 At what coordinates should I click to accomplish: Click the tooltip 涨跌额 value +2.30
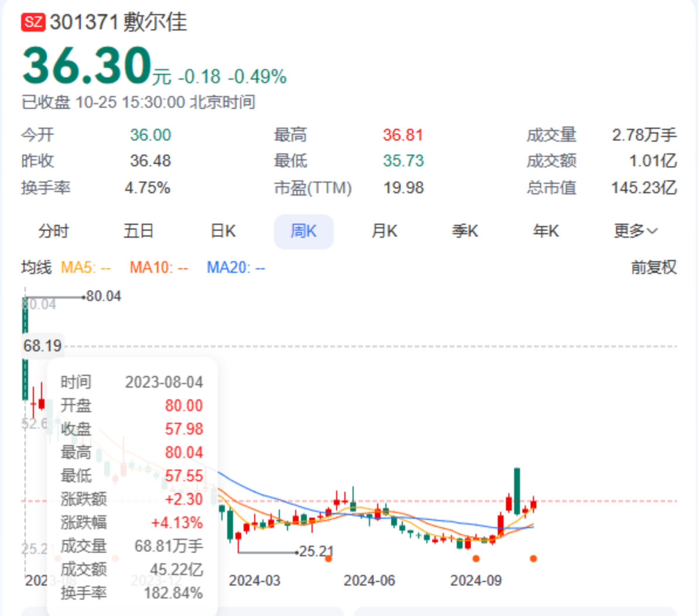[x=184, y=499]
